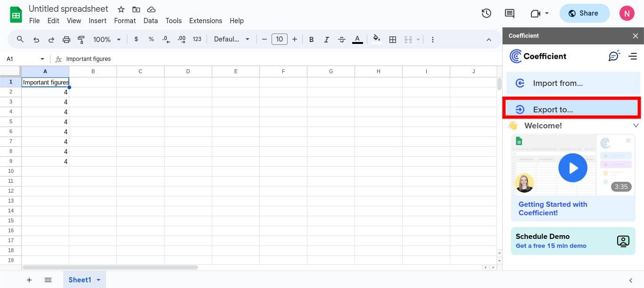The width and height of the screenshot is (644, 288).
Task: Apply currency format with dollar icon
Action: [x=136, y=39]
